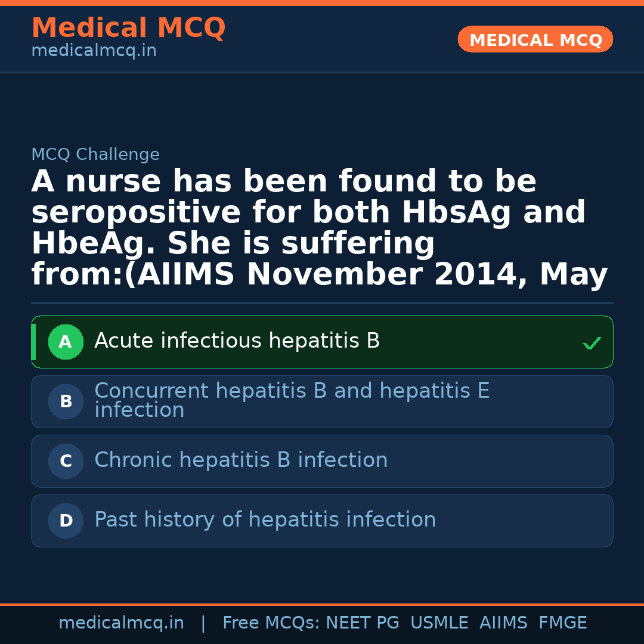Click the 'MCQ Challenge' label
This screenshot has width=644, height=644.
(95, 155)
